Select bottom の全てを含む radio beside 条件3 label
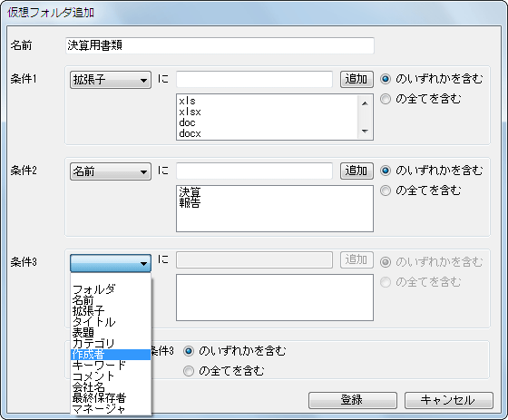Screen dimensions: 508x420 189,371
